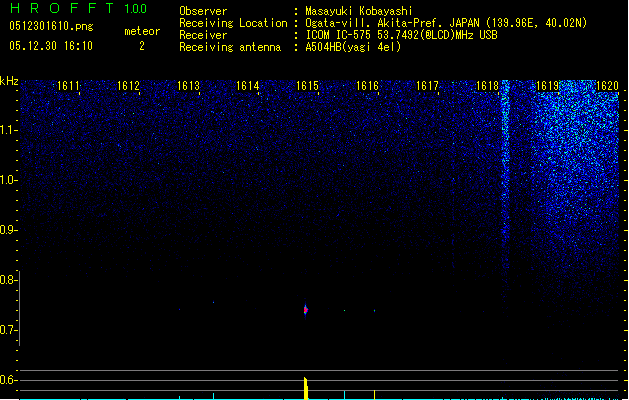The image size is (629, 400).
Task: Click the Receiving antenna label
Action: tap(230, 47)
